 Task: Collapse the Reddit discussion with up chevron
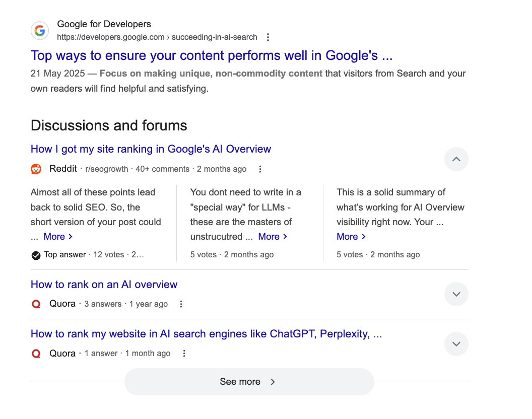tap(456, 159)
